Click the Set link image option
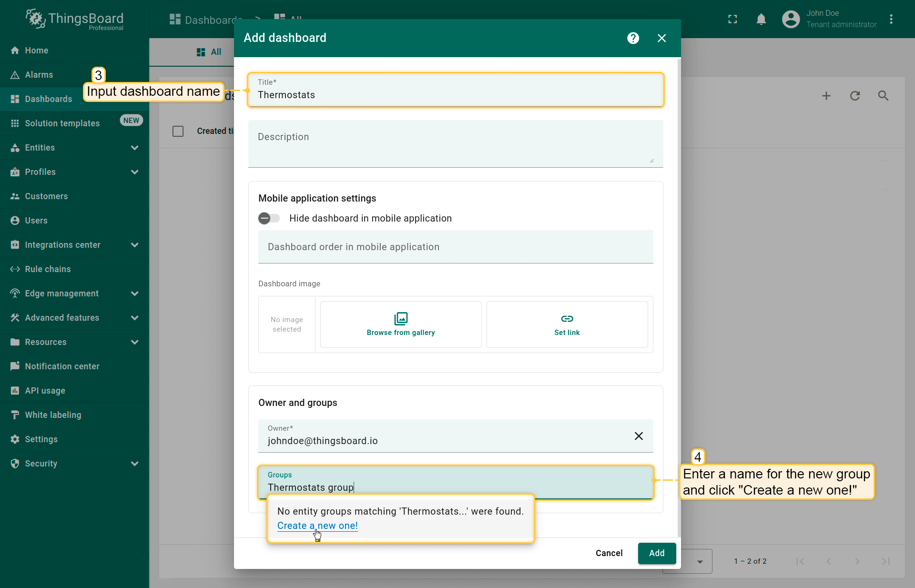This screenshot has width=915, height=588. 567,324
